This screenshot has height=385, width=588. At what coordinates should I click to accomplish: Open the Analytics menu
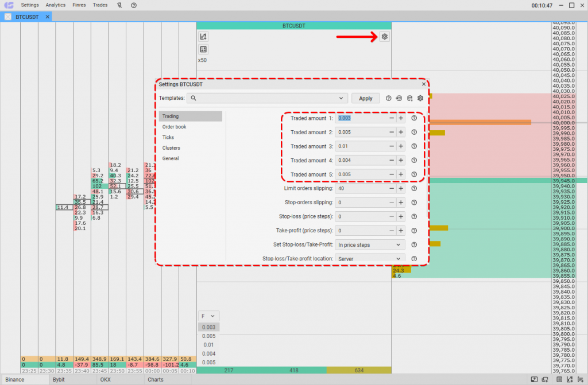56,5
